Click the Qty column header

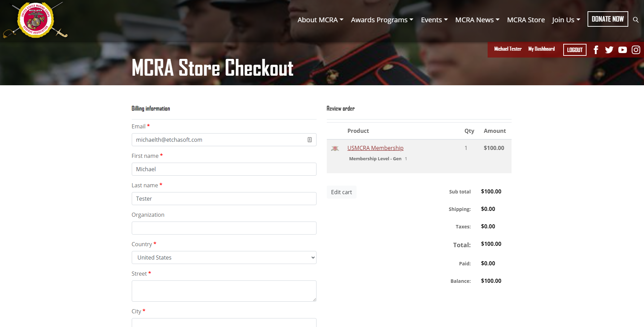[x=469, y=131]
